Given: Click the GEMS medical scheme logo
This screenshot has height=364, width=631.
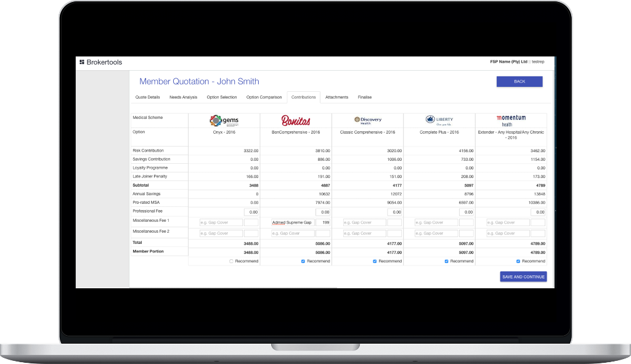Looking at the screenshot, I should 224,120.
